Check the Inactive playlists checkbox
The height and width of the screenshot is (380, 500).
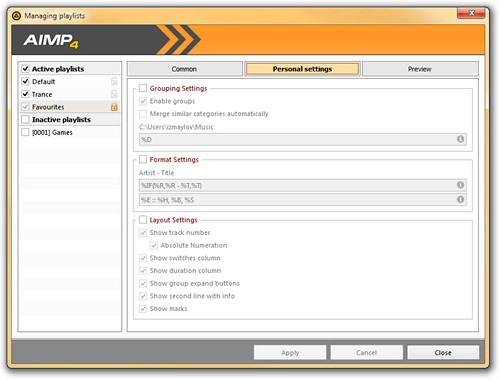click(25, 119)
